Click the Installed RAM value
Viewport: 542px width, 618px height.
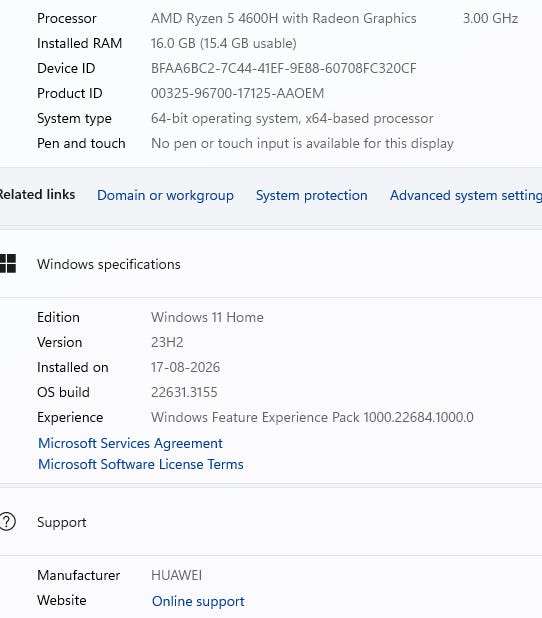click(224, 43)
